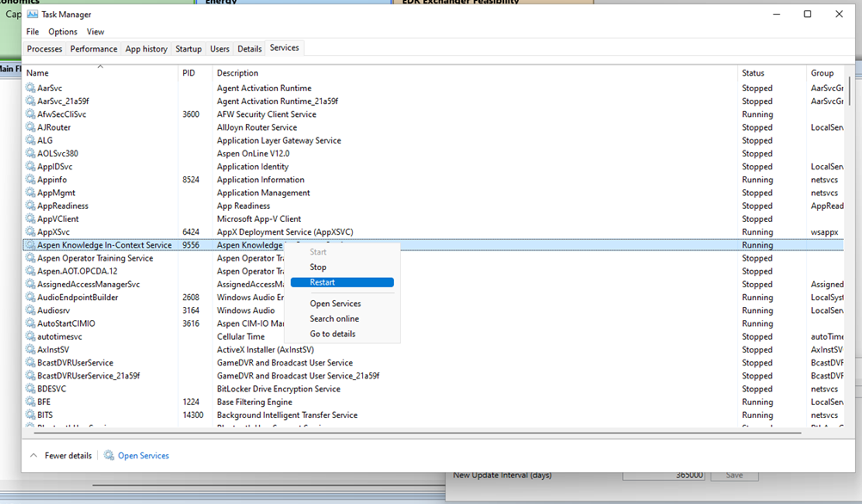Select Open Services in the context menu
The width and height of the screenshot is (862, 504).
point(336,304)
